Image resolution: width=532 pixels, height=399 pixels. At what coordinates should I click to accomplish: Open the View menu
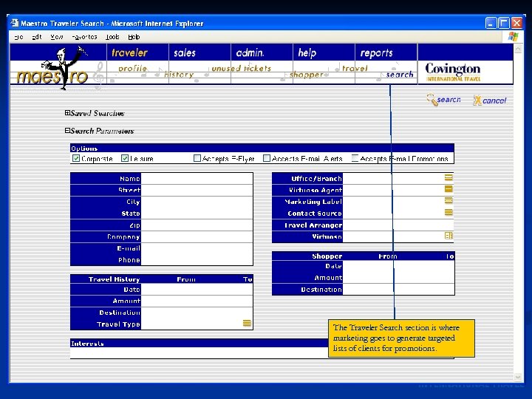point(56,37)
